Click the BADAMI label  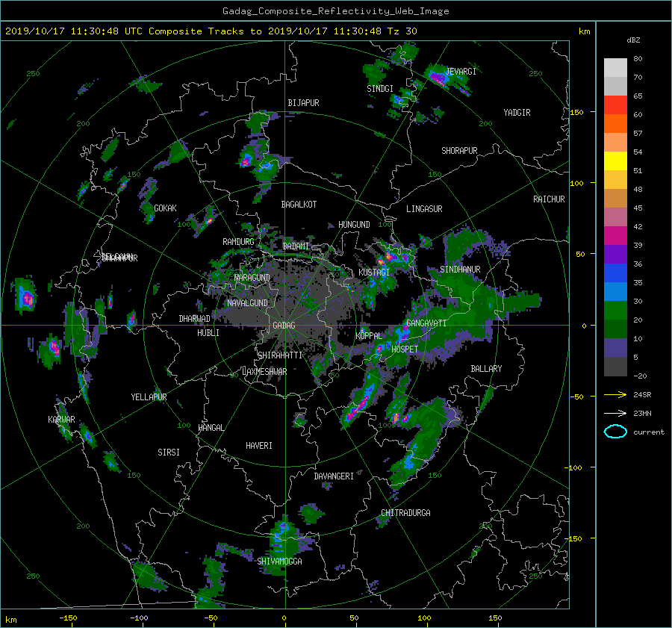click(296, 246)
